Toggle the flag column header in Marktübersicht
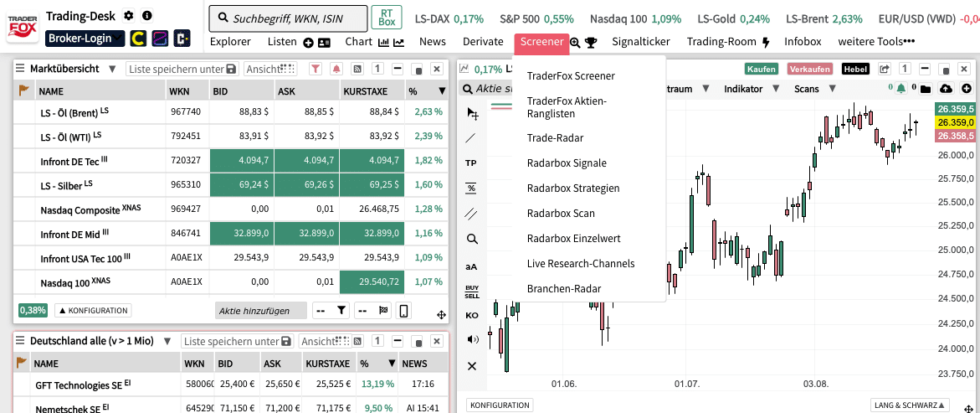Screen dimensions: 980x413 [x=23, y=90]
